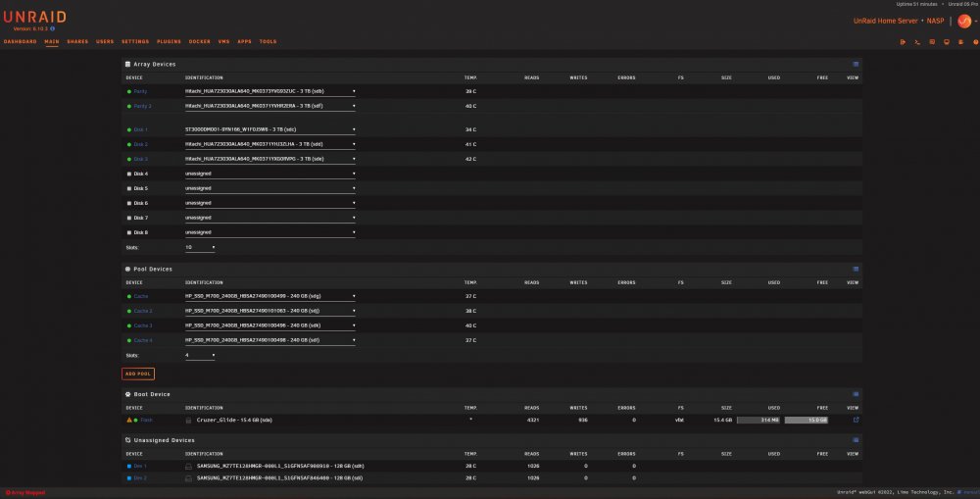Open the Tools menu tab

268,42
